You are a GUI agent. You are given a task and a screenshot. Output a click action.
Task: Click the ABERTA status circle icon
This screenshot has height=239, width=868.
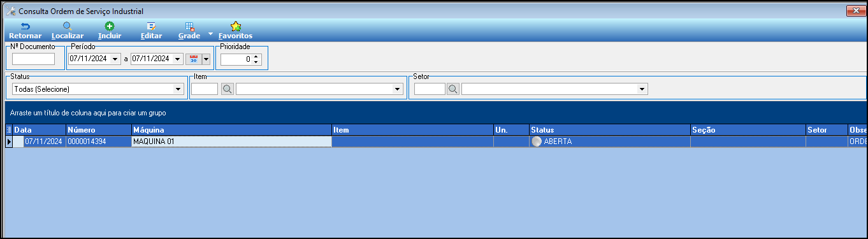point(537,141)
